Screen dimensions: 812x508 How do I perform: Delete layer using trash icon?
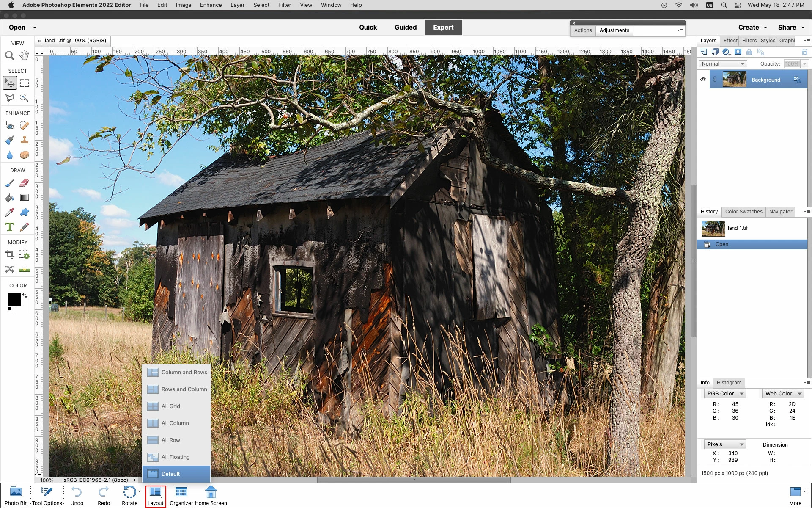(x=804, y=52)
